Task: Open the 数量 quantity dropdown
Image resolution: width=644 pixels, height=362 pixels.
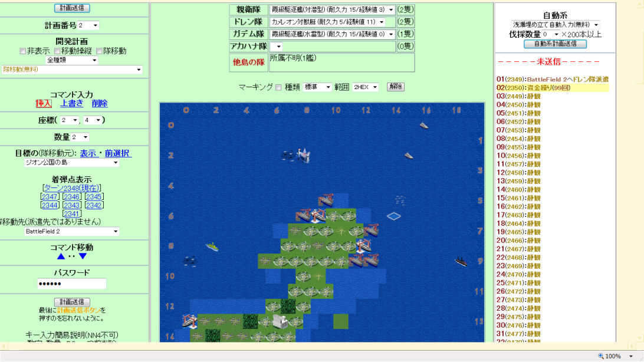Action: [80, 137]
